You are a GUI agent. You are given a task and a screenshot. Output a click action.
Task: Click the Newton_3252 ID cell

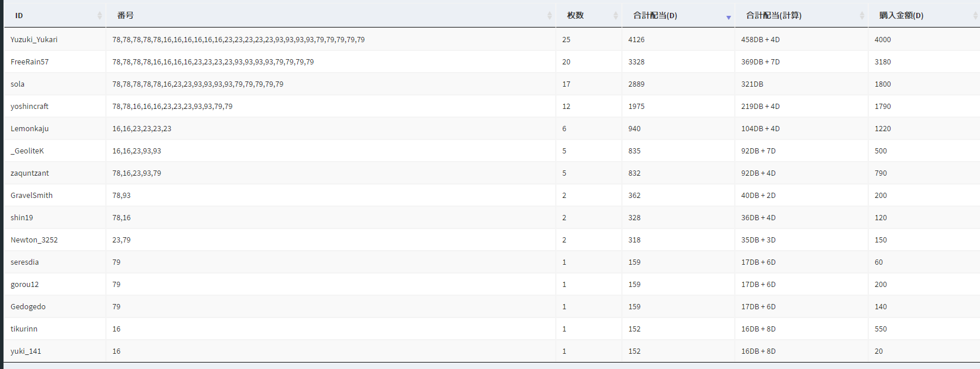click(x=34, y=240)
